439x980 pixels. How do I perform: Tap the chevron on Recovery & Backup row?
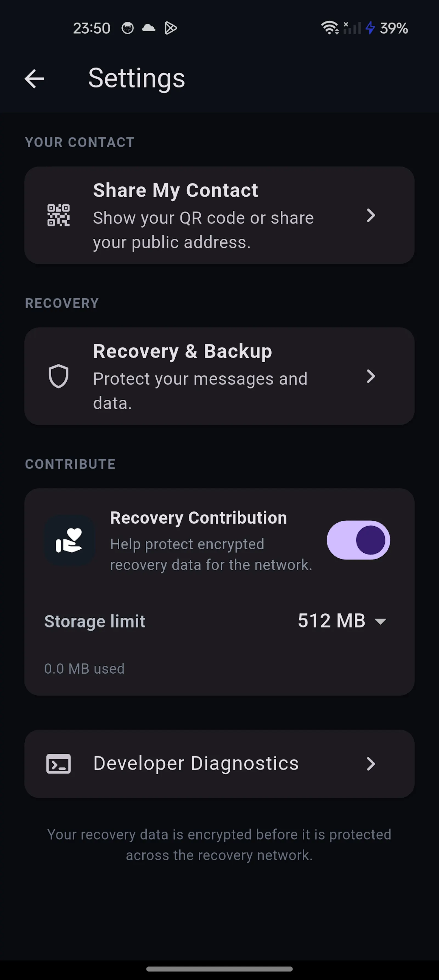[x=371, y=376]
